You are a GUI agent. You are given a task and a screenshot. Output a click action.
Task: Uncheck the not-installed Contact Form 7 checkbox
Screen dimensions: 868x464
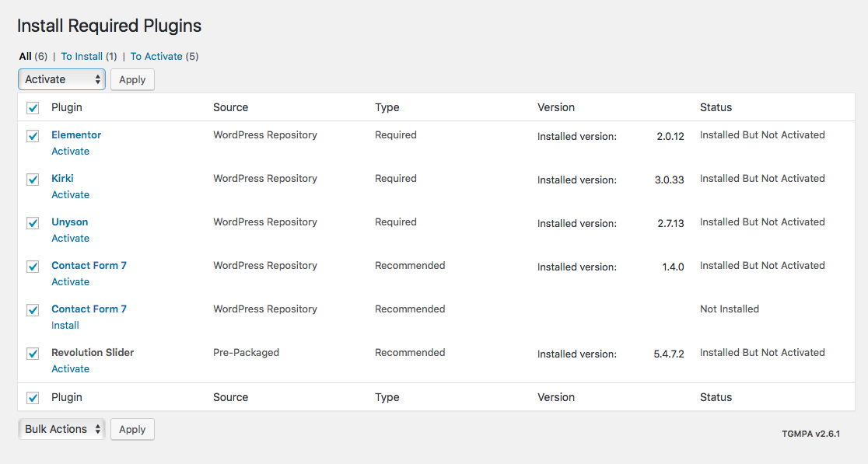[33, 309]
